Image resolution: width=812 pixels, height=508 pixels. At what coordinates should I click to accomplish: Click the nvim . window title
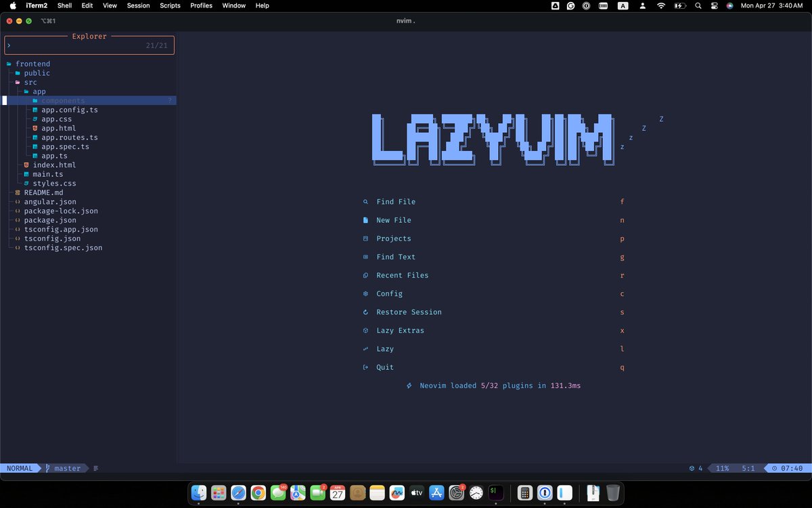pyautogui.click(x=406, y=20)
